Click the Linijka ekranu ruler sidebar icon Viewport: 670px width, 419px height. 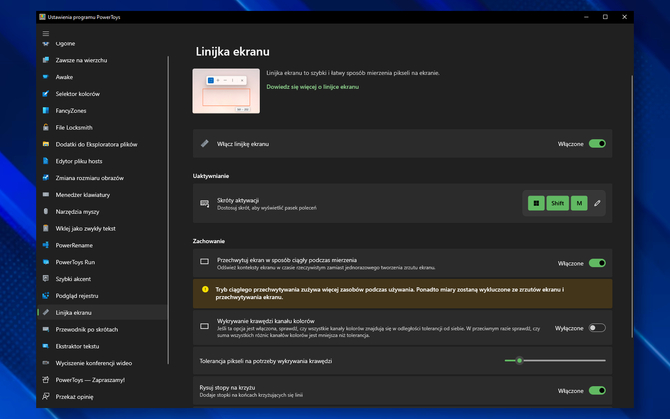[x=46, y=312]
